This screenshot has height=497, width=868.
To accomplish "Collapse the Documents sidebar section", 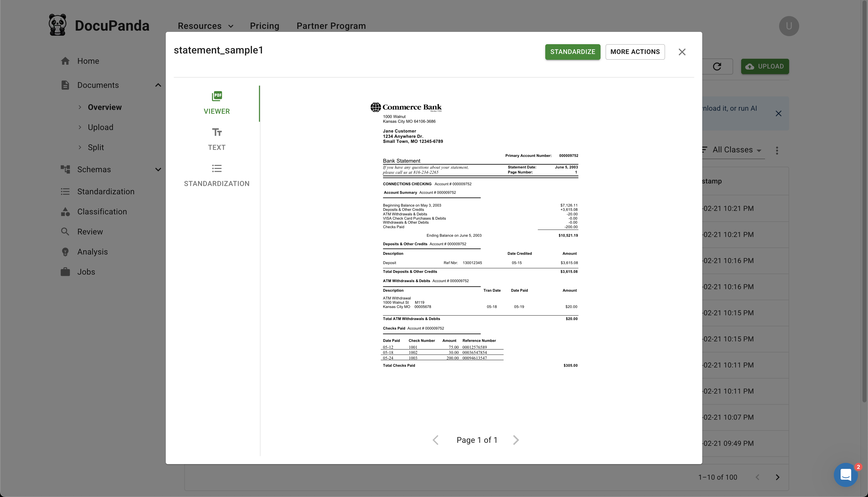I will pos(158,85).
